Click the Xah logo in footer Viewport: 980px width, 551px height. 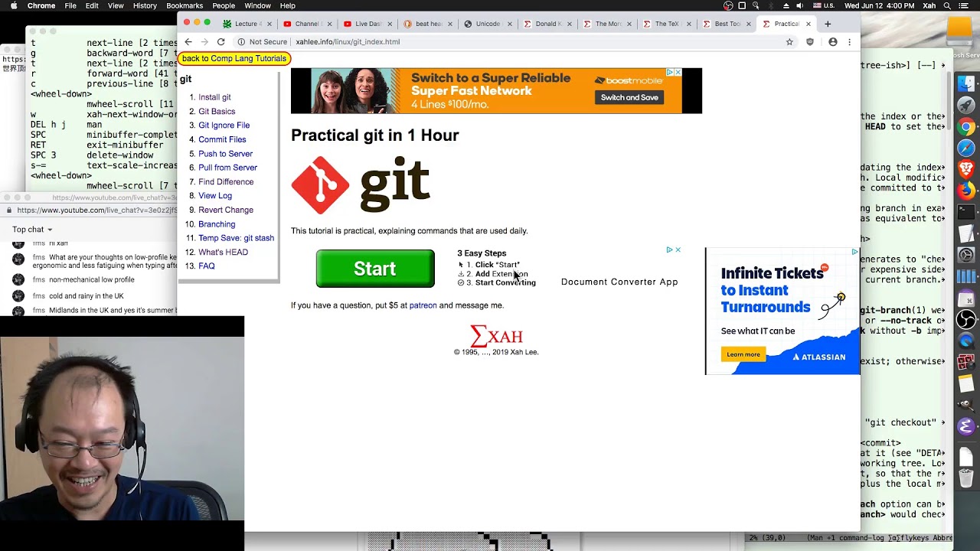point(496,336)
